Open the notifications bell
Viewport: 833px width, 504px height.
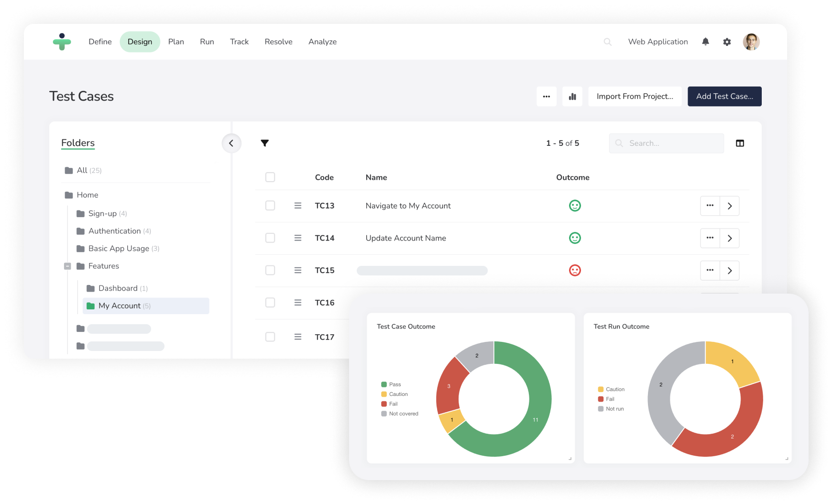pyautogui.click(x=705, y=42)
